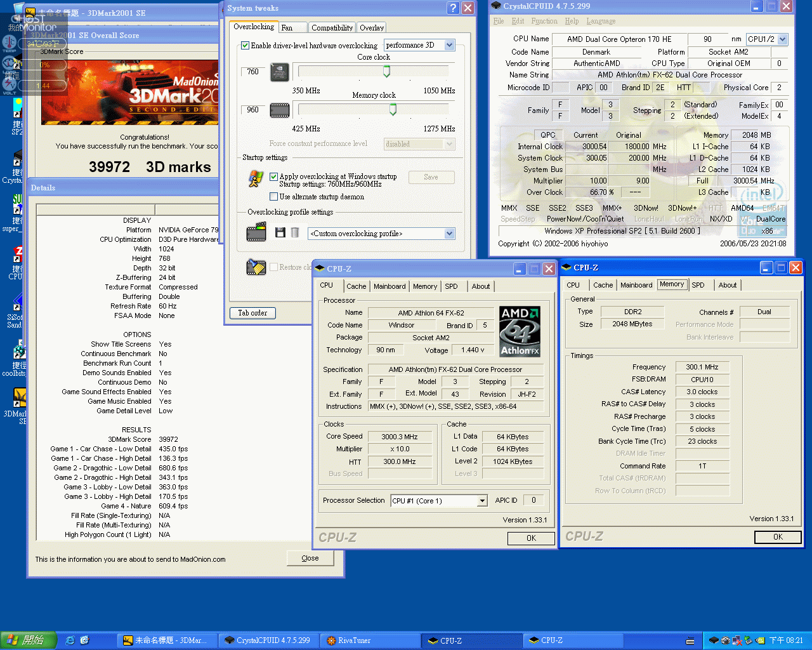Click the Core clock slider handle
This screenshot has height=650, width=812.
pyautogui.click(x=386, y=72)
